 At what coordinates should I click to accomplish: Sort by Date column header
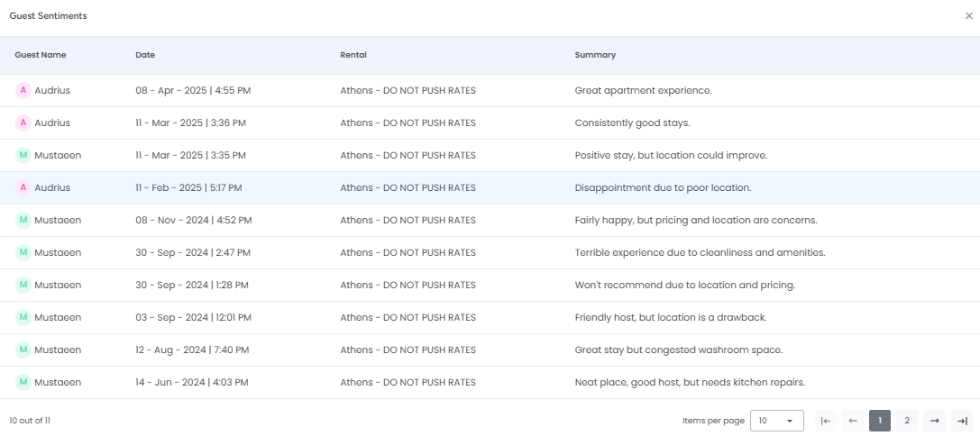pos(145,55)
